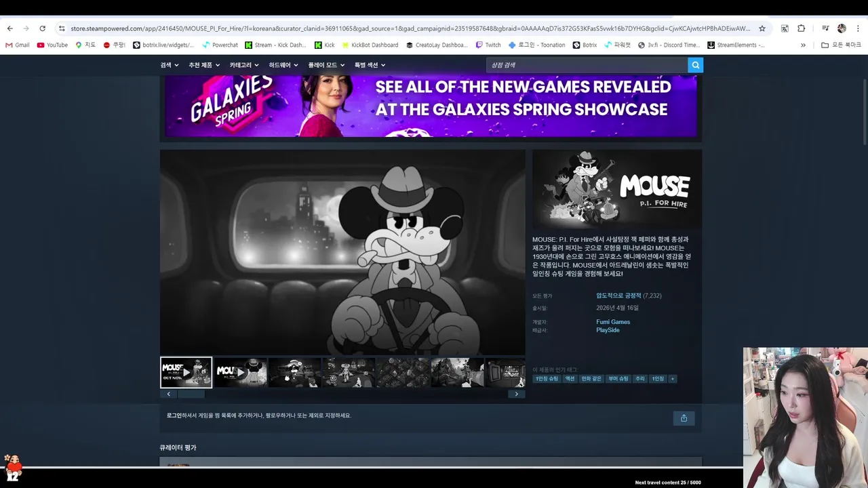Screen dimensions: 868x488
Task: Show more bookmarks chevron
Action: [803, 45]
